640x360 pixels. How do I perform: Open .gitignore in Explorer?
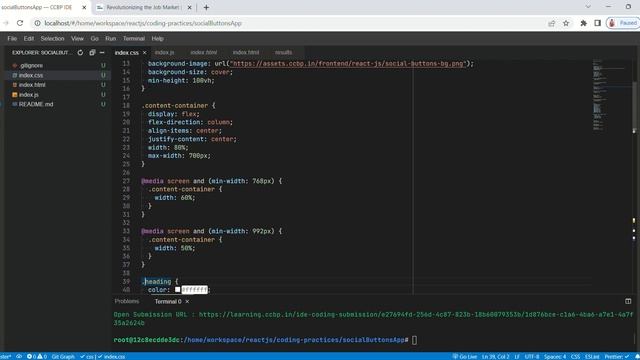31,65
